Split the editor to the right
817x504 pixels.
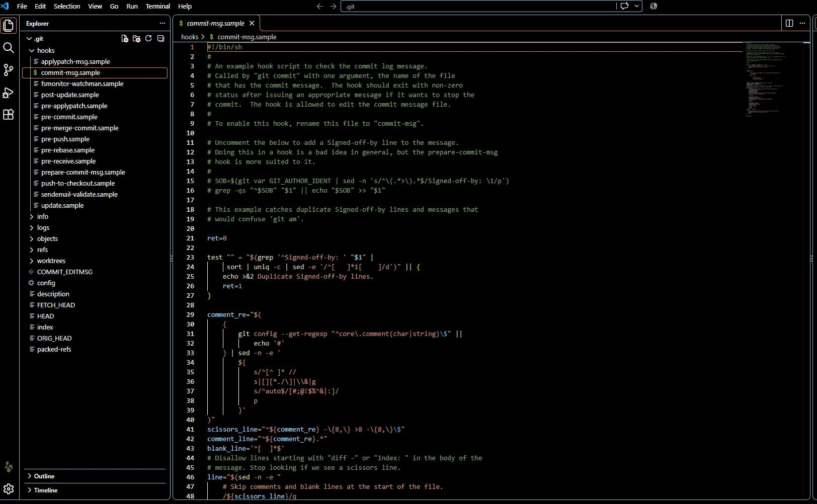click(x=789, y=23)
